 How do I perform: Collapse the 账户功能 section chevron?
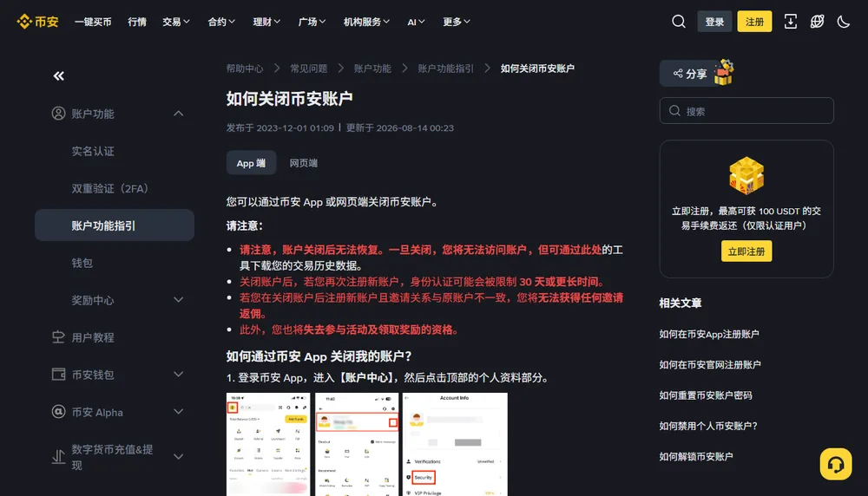point(178,114)
